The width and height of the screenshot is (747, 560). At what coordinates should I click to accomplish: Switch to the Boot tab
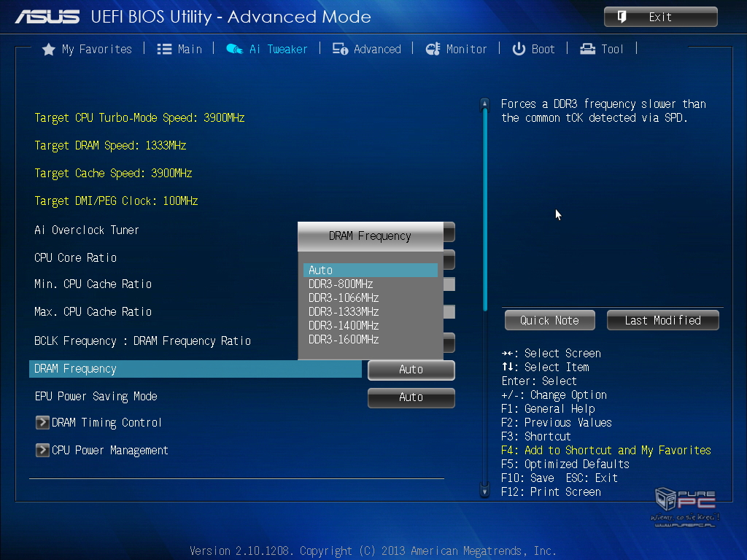tap(543, 50)
